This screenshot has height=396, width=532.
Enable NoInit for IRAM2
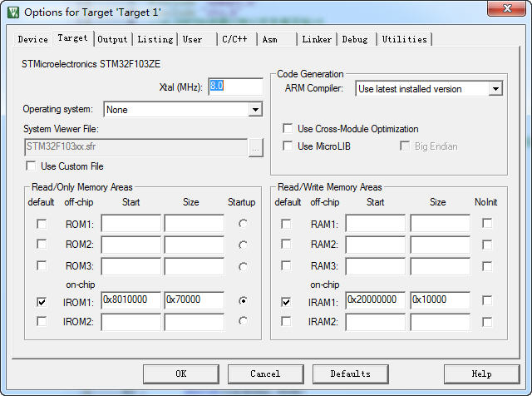(487, 322)
